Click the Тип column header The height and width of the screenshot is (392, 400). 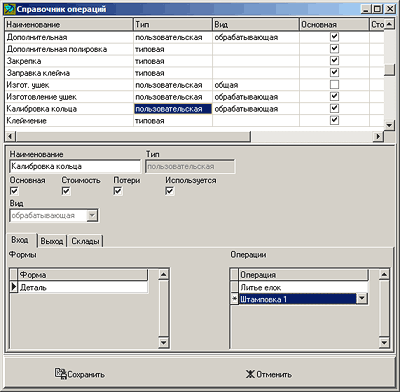coord(173,24)
